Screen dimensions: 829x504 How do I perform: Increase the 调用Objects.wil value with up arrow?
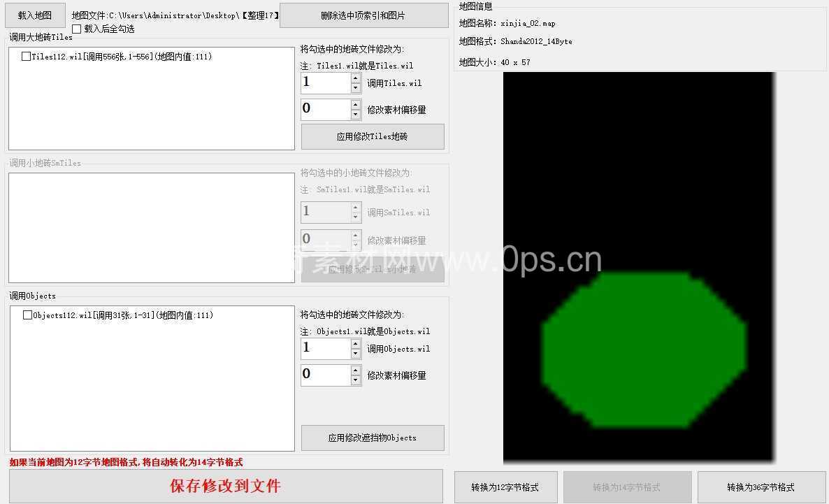coord(356,344)
